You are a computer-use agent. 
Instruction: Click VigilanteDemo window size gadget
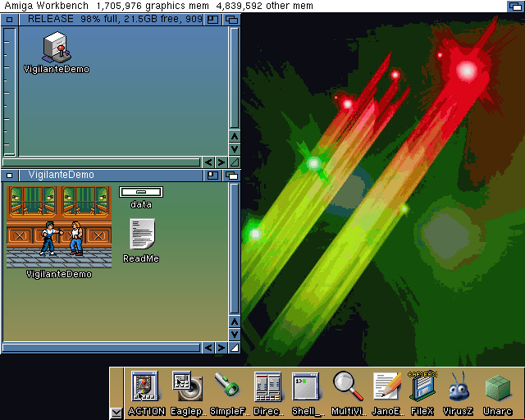click(235, 348)
